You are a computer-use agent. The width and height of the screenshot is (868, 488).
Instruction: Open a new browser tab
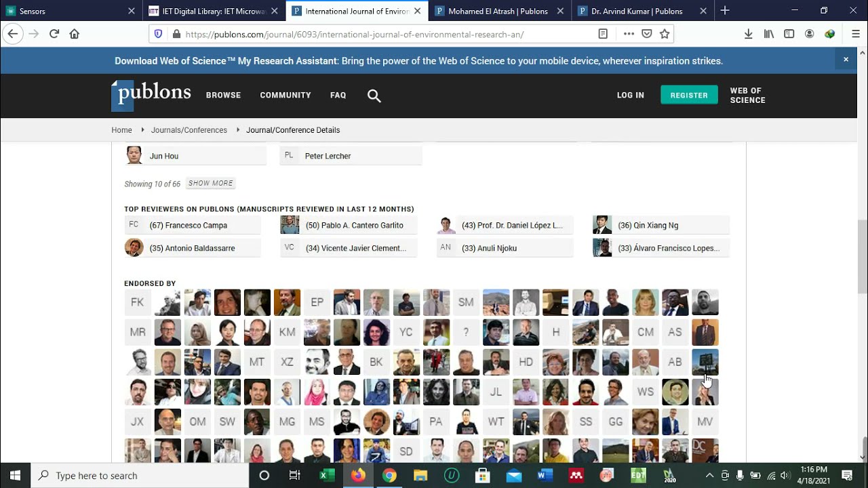pos(725,11)
